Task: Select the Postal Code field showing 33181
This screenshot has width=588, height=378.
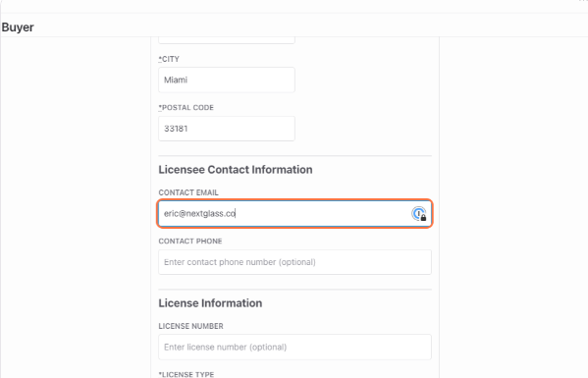Action: [x=227, y=129]
